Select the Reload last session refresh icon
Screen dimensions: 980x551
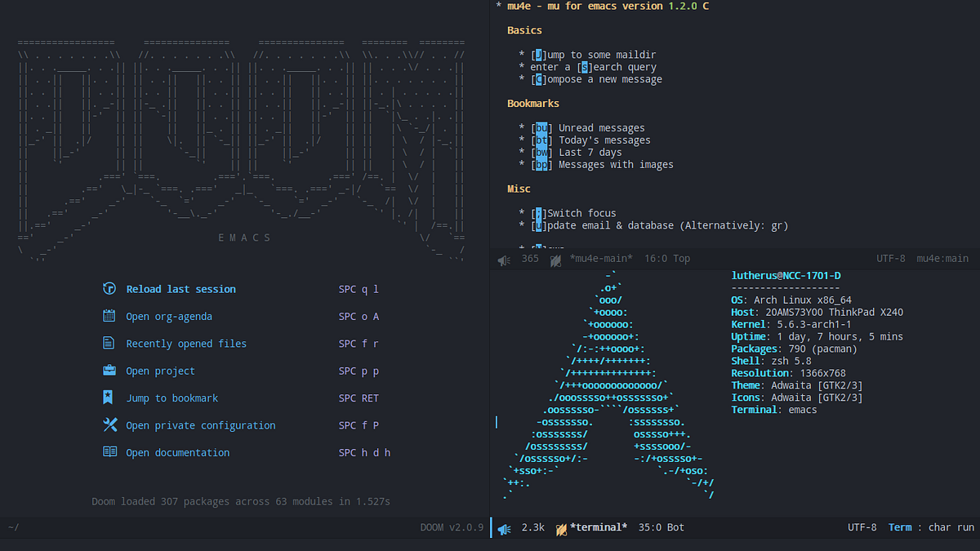click(109, 288)
